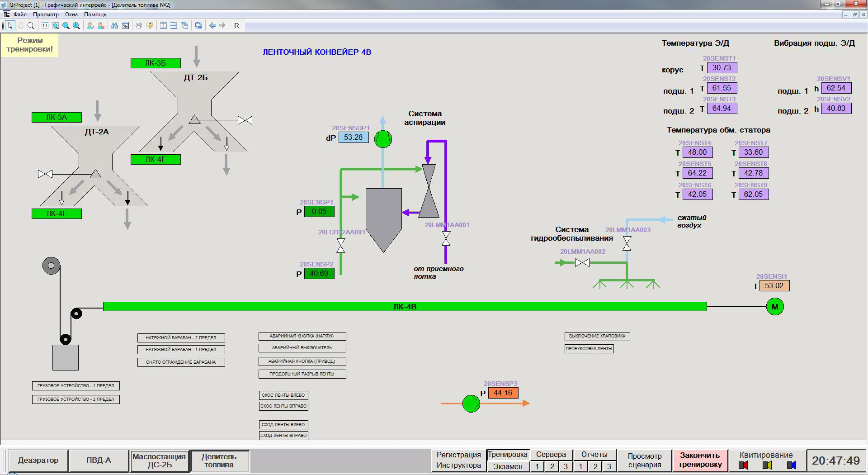Image resolution: width=868 pixels, height=475 pixels.
Task: Click the ЛК-3Б green label
Action: [x=156, y=63]
